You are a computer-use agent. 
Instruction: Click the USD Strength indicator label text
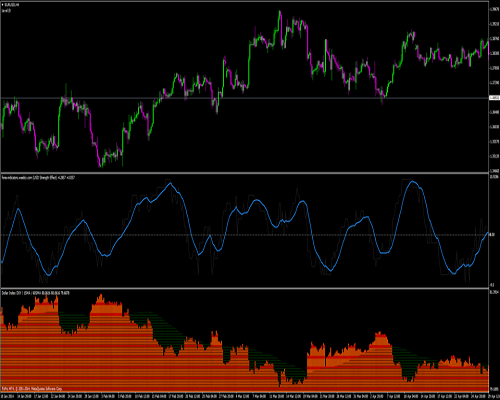[38, 178]
